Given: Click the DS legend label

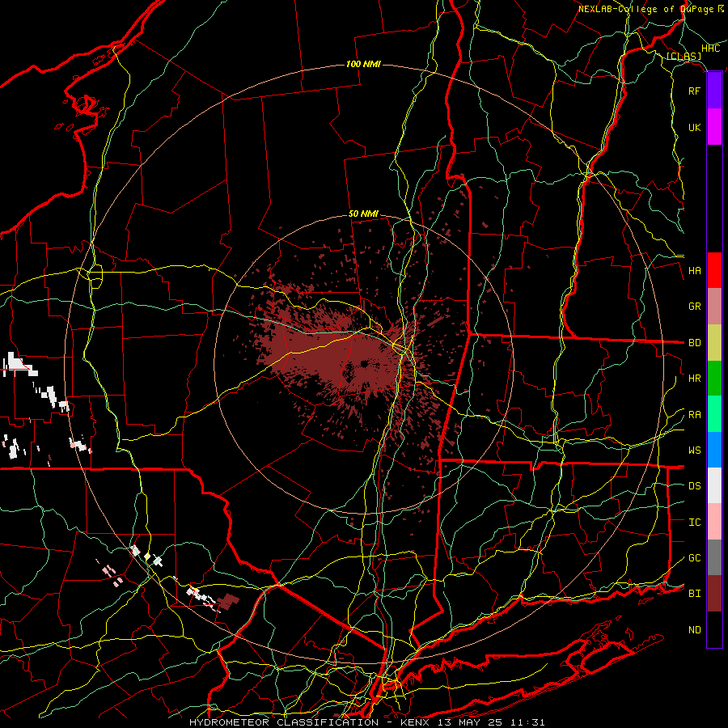Looking at the screenshot, I should point(694,486).
